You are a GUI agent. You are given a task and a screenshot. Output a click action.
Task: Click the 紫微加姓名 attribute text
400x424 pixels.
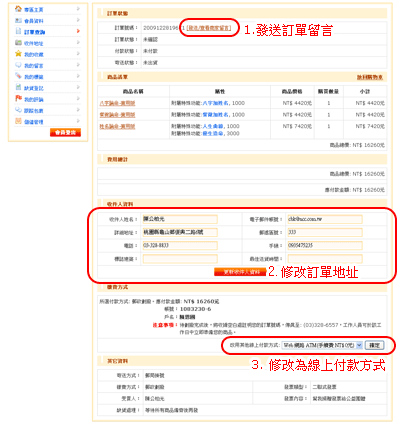point(216,115)
